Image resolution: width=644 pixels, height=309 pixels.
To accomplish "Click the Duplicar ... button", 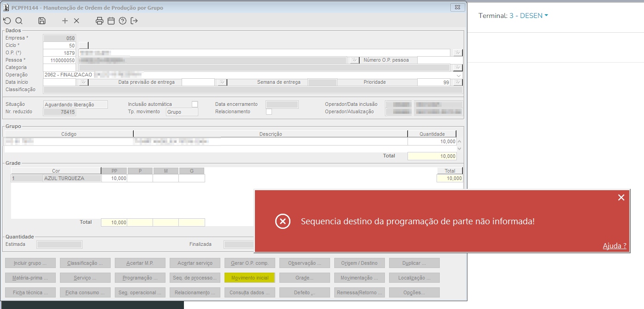I will click(414, 263).
